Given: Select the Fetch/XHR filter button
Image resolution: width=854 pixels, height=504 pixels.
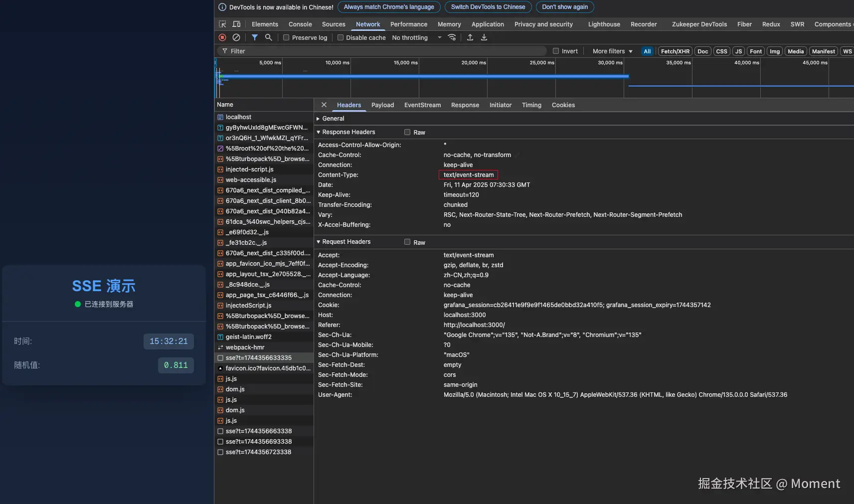Looking at the screenshot, I should [675, 51].
